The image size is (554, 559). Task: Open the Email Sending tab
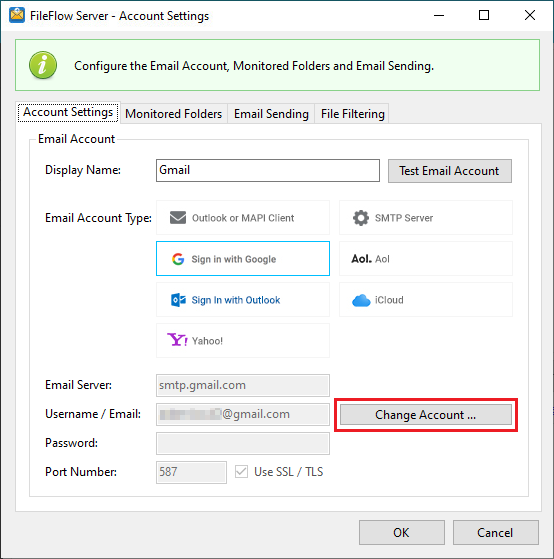pyautogui.click(x=271, y=114)
